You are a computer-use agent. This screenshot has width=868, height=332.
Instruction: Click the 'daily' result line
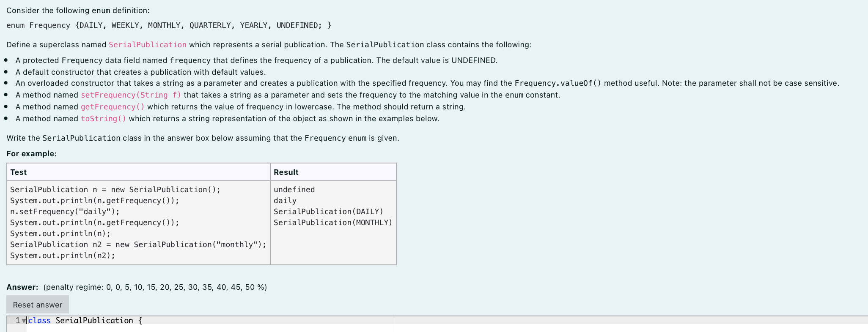(x=285, y=201)
